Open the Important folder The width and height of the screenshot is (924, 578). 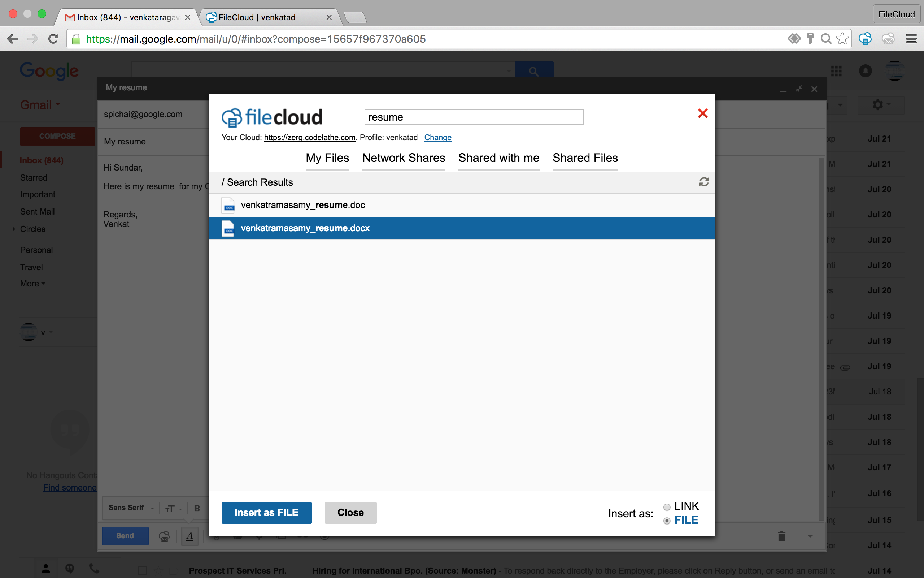(38, 195)
